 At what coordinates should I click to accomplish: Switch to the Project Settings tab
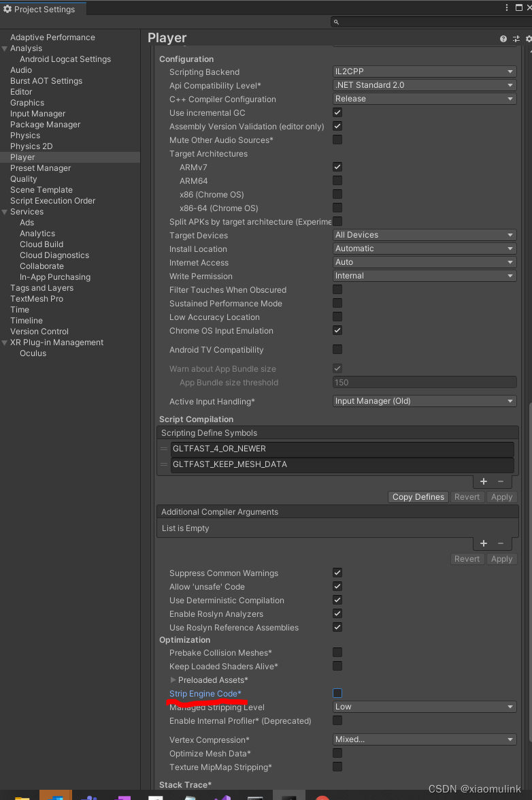pos(42,10)
